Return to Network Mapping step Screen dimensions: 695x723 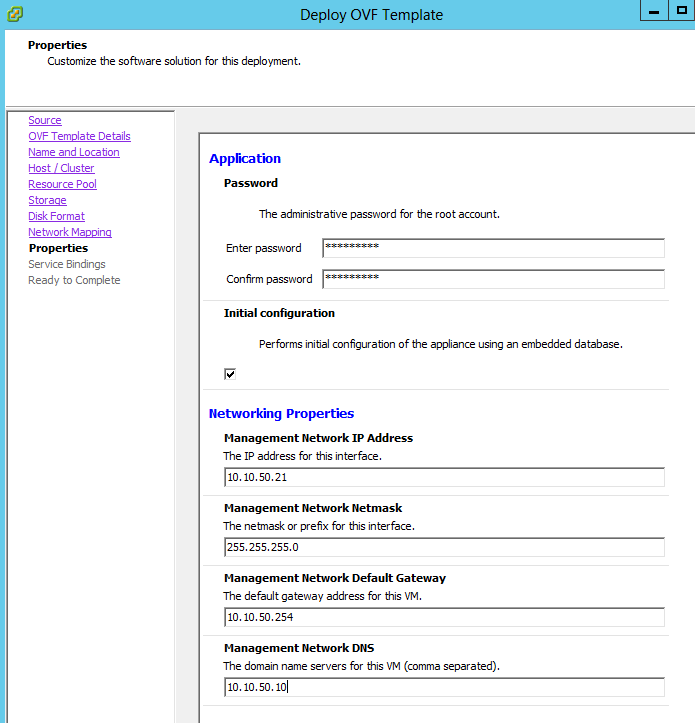tap(69, 232)
